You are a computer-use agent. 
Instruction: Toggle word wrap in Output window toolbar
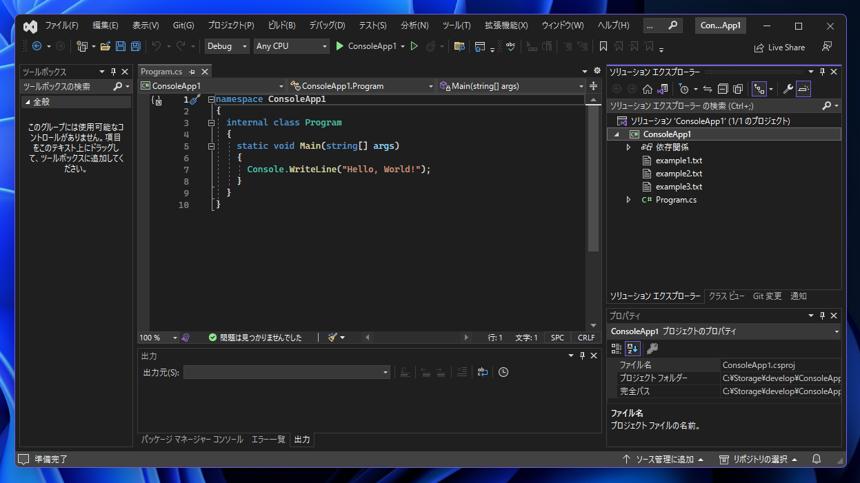pos(482,372)
